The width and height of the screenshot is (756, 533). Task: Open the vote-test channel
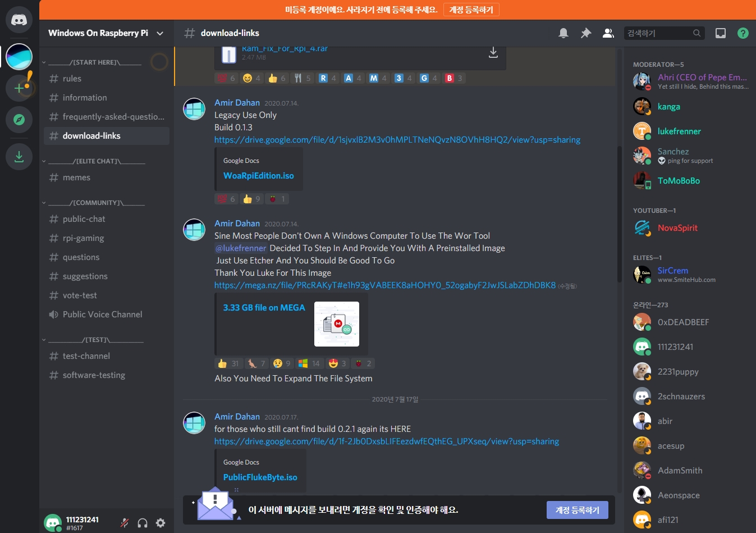(x=107, y=295)
